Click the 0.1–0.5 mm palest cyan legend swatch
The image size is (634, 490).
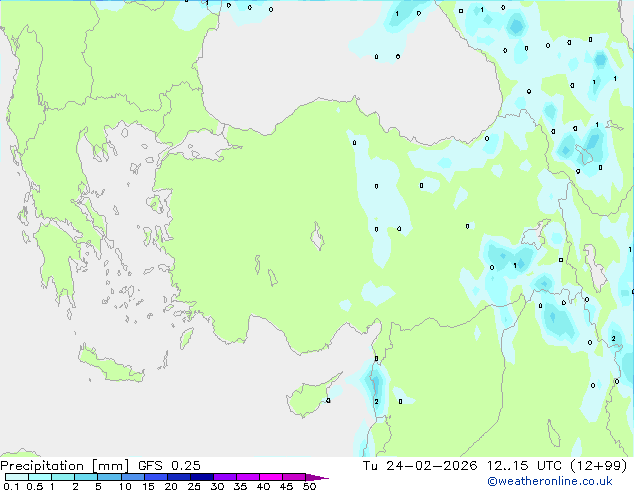click(x=17, y=477)
